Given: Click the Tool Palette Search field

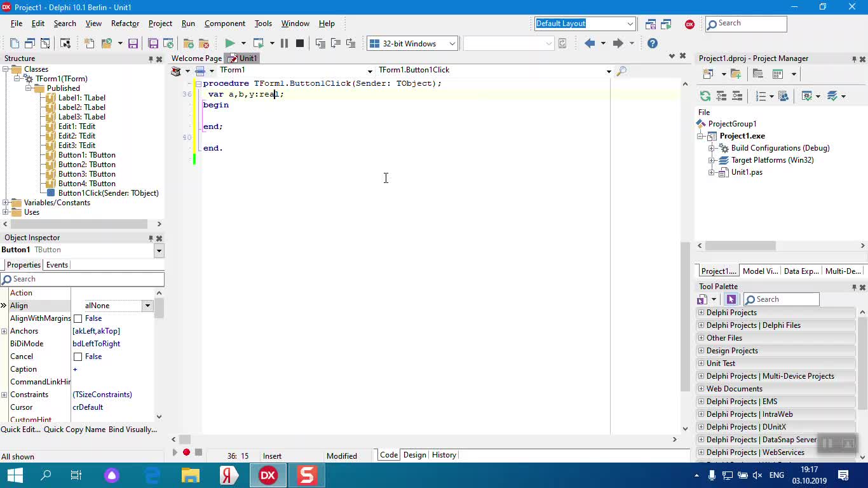Looking at the screenshot, I should pos(782,299).
